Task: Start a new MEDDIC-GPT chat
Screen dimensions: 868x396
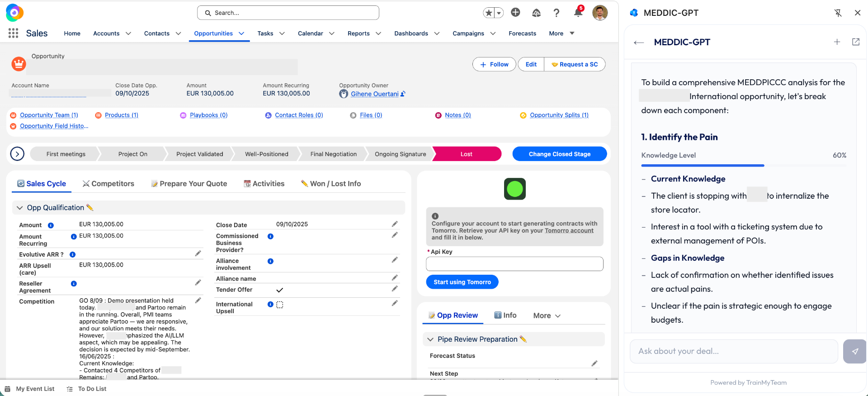Action: pyautogui.click(x=837, y=42)
